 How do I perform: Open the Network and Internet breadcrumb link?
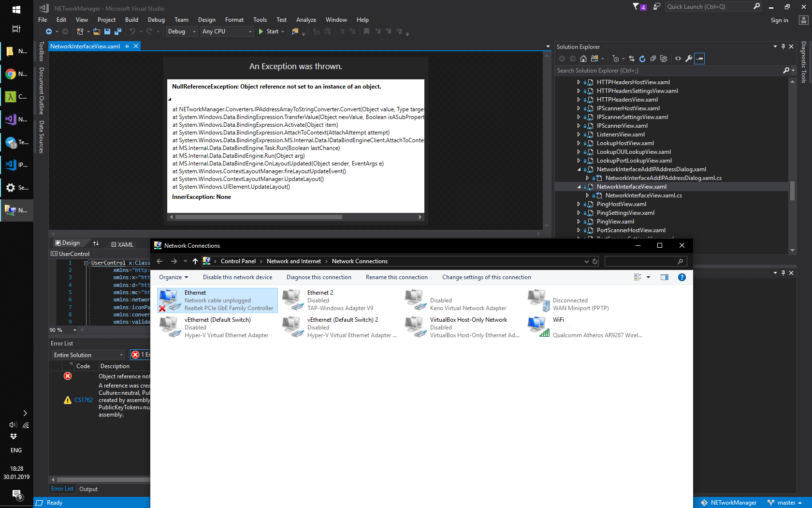pyautogui.click(x=293, y=261)
